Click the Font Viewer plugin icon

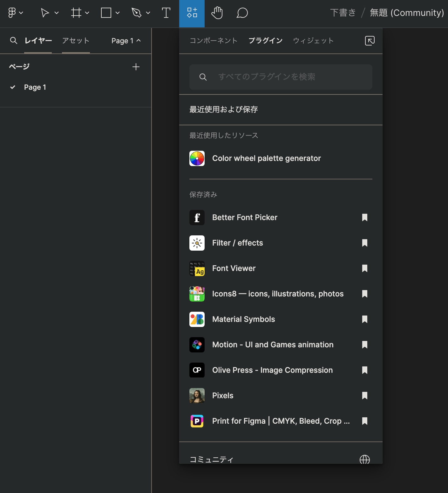(197, 268)
